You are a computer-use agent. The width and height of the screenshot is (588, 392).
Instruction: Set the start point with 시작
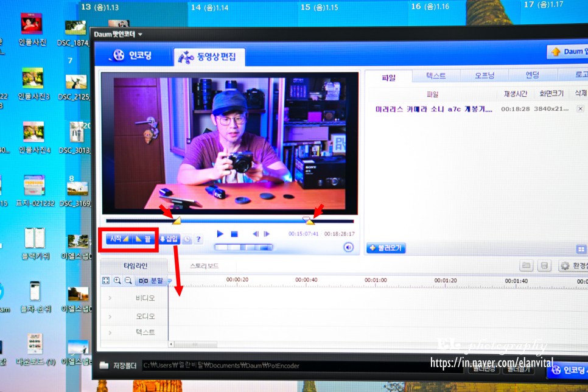[119, 239]
